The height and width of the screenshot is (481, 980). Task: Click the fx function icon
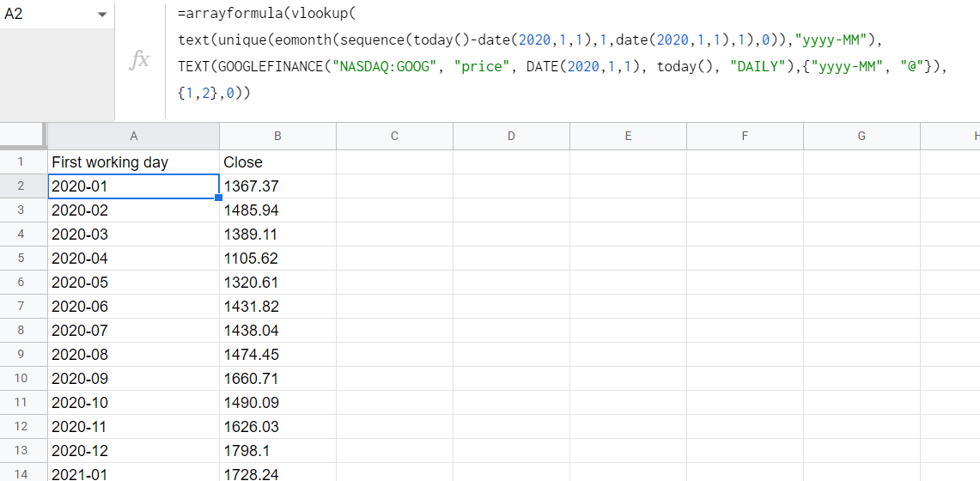(139, 60)
